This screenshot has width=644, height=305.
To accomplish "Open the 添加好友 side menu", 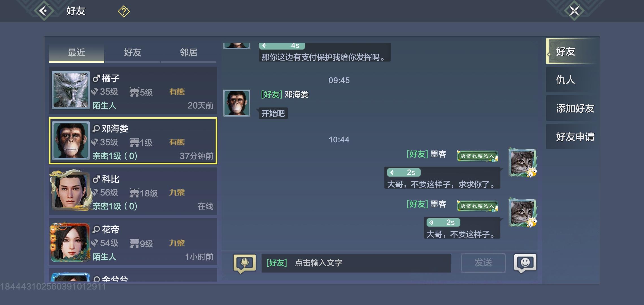I will point(572,108).
